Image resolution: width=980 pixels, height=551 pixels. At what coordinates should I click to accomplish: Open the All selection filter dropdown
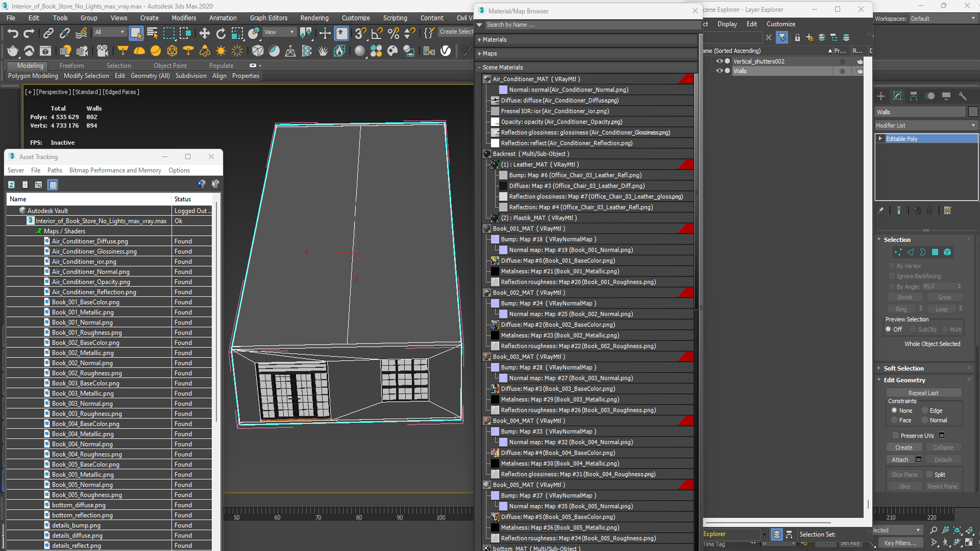[109, 32]
